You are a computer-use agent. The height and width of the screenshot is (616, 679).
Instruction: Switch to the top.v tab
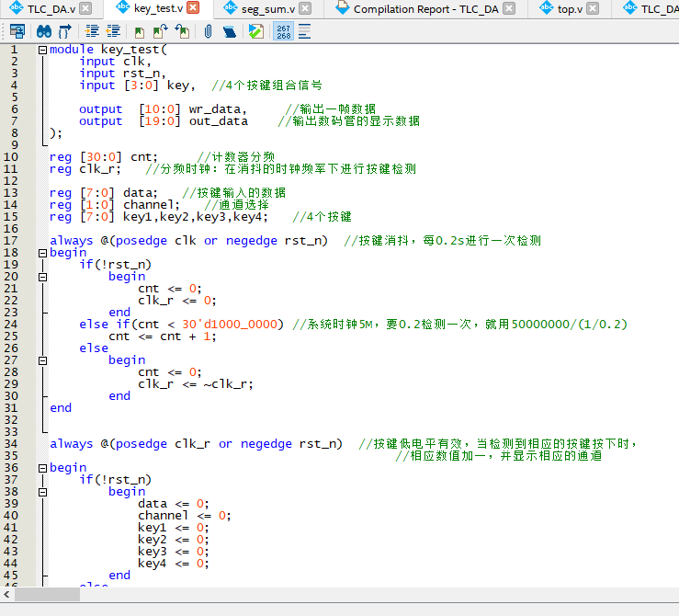pyautogui.click(x=570, y=9)
